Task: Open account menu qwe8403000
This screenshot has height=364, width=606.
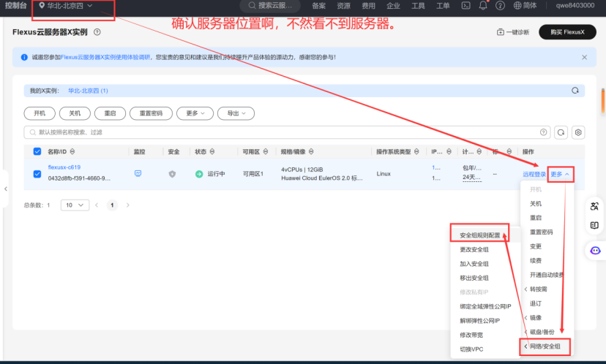Action: [575, 5]
